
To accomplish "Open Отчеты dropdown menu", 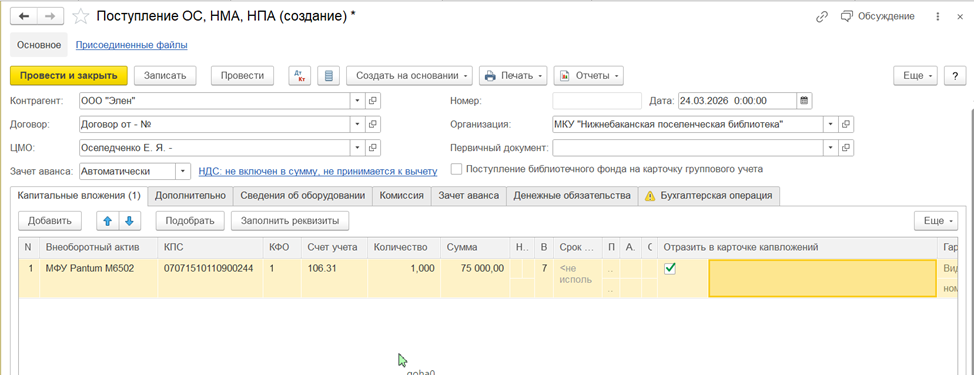I will pos(588,76).
